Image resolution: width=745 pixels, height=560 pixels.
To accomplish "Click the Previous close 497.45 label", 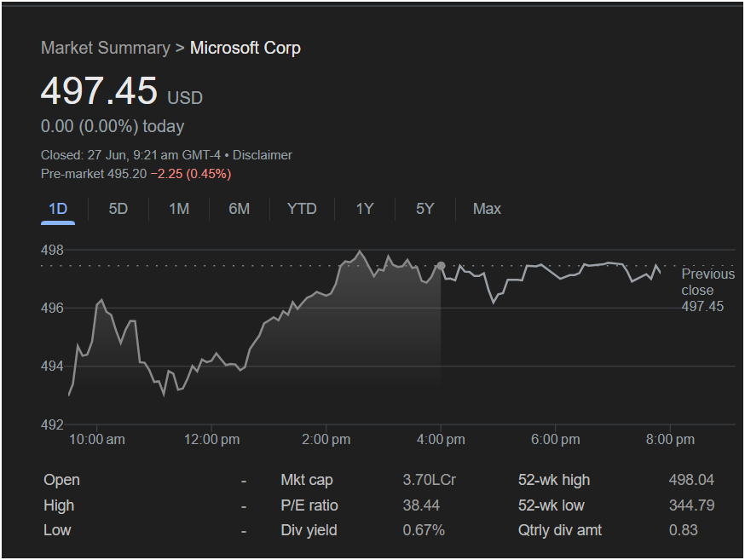I will 707,290.
